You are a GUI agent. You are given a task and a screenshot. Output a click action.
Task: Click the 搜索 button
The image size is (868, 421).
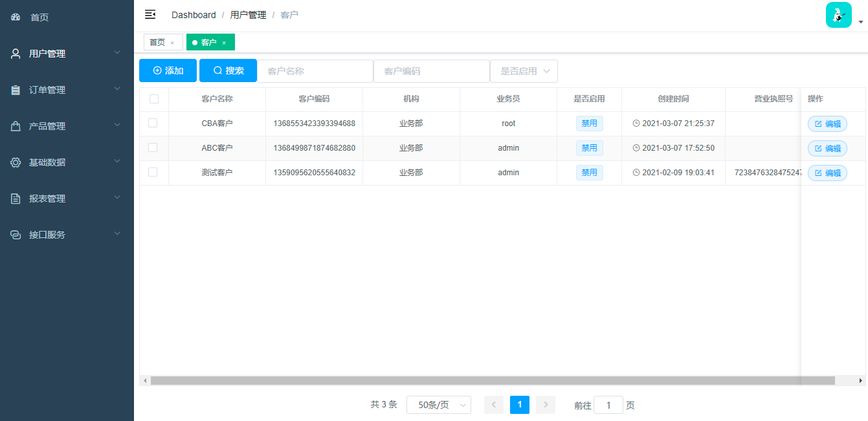pos(228,70)
